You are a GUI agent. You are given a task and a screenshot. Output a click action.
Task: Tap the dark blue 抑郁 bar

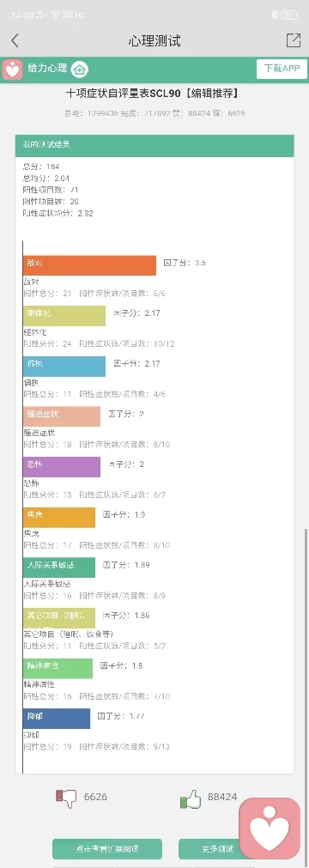pyautogui.click(x=57, y=719)
